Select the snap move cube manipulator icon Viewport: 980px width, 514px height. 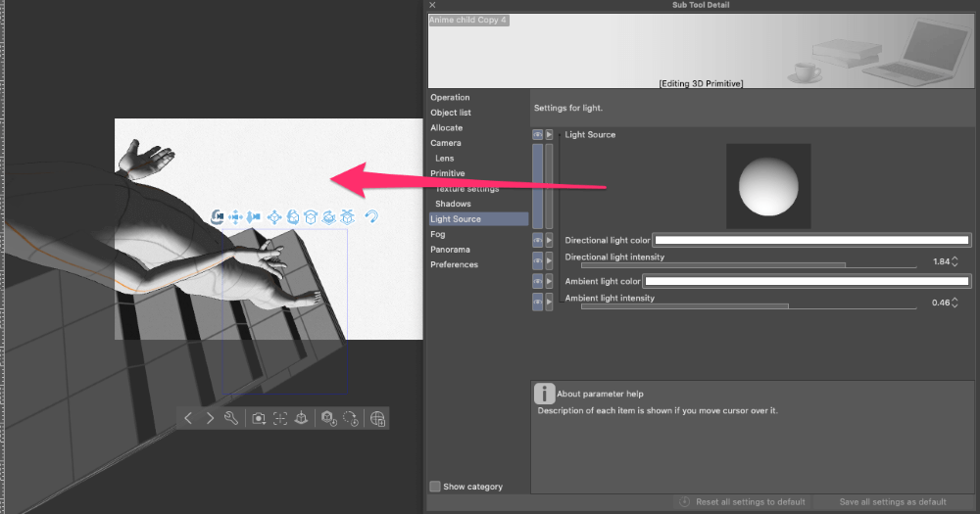(x=348, y=216)
